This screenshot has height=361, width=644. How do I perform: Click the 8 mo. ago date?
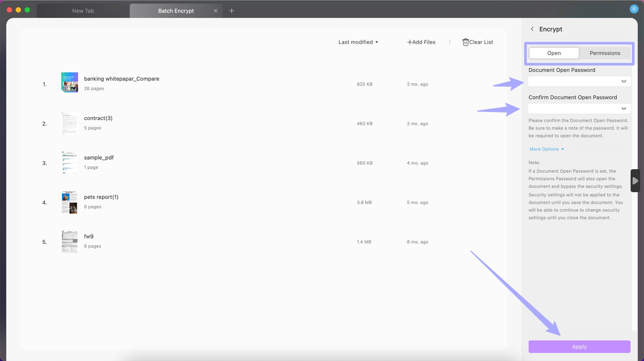click(417, 242)
